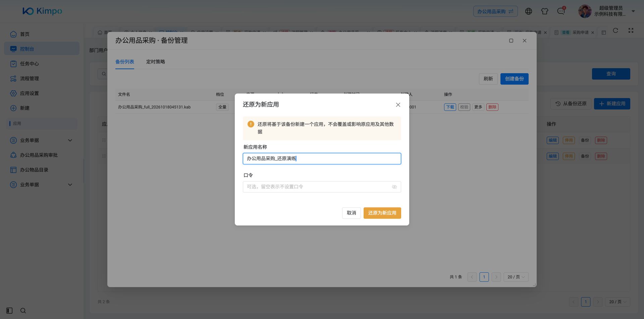Open the 20 / 页 page size dropdown in backup dialog
Screen dimensions: 644x319
coord(516,277)
